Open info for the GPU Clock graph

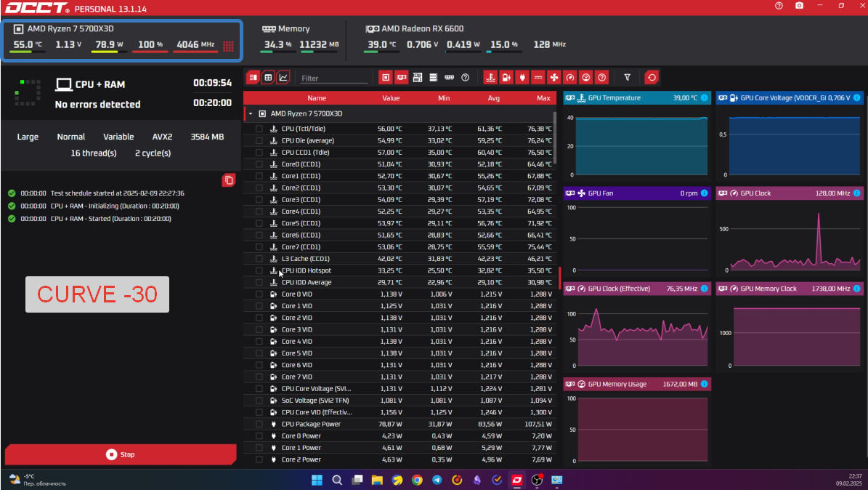(856, 193)
